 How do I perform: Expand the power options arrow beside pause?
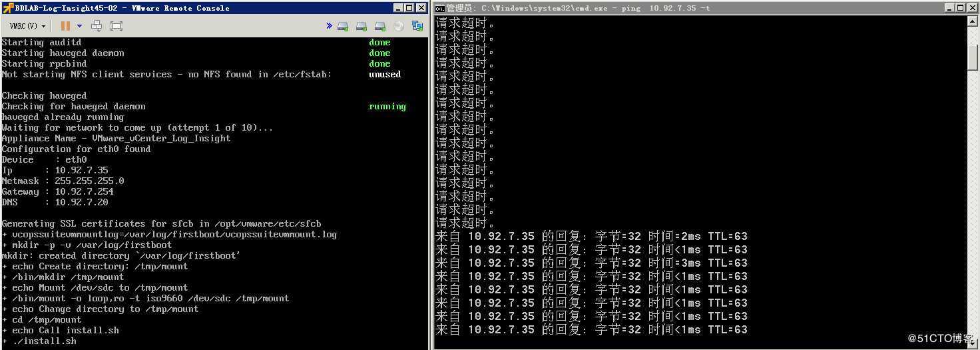80,26
